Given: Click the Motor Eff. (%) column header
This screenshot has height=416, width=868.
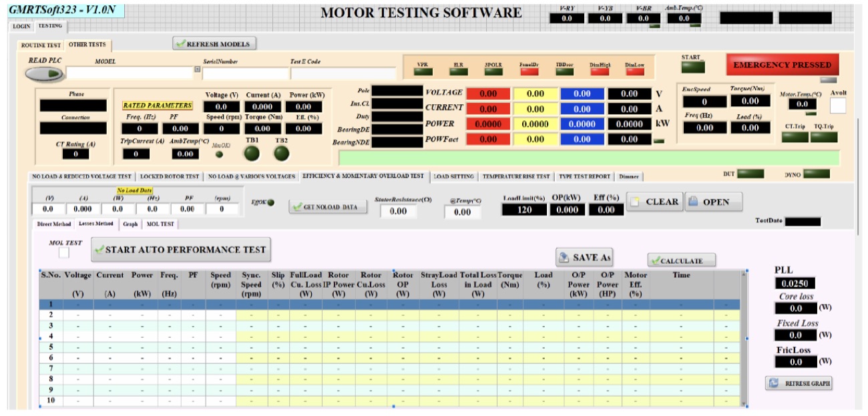Looking at the screenshot, I should (636, 284).
